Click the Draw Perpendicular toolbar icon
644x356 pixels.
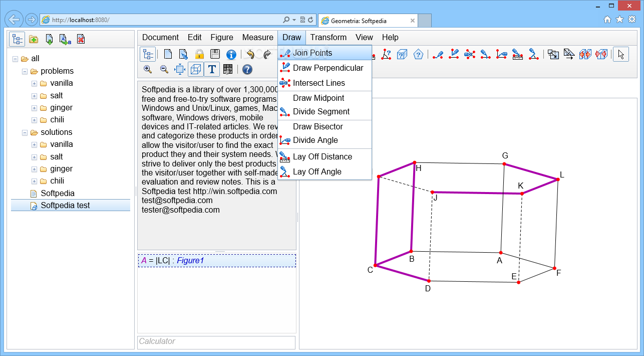[x=454, y=54]
